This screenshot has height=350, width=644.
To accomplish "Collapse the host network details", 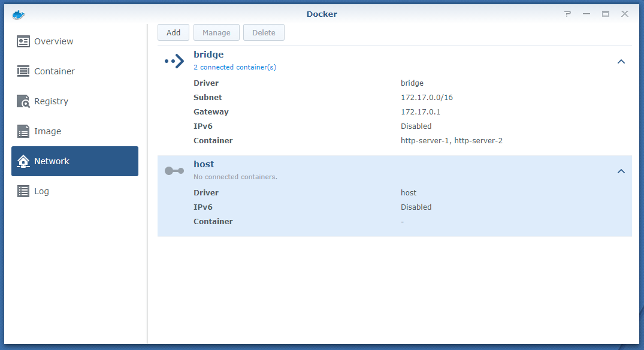I will coord(621,171).
